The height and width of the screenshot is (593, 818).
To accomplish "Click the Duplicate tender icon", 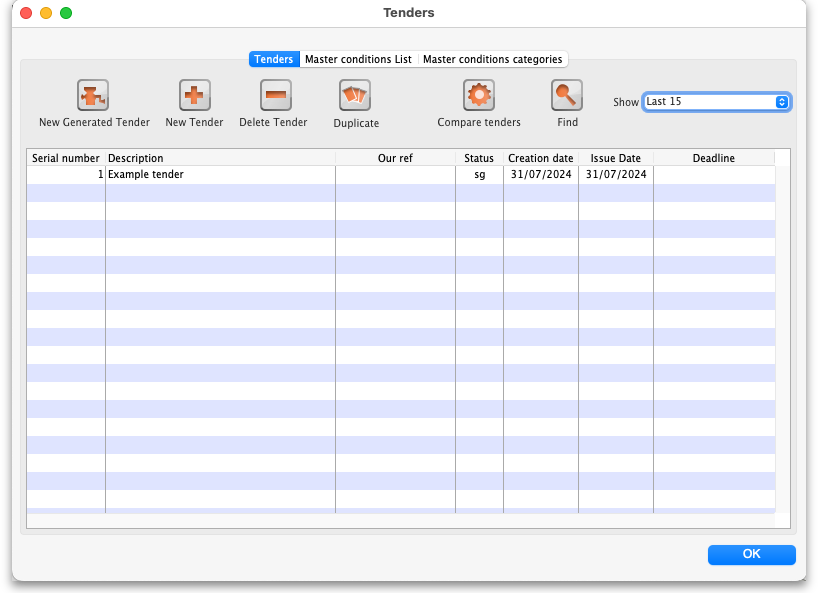I will pos(355,96).
